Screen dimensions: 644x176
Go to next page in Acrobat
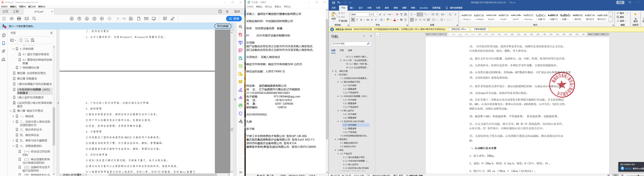(x=87, y=19)
